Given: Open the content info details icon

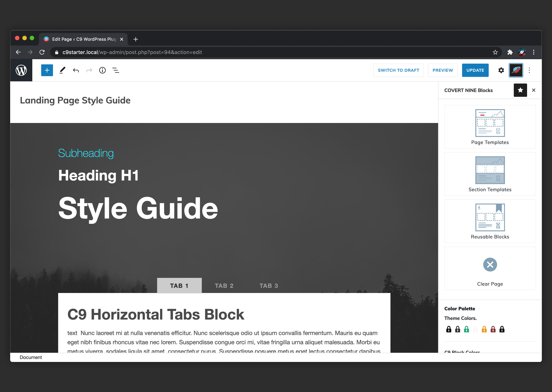Looking at the screenshot, I should pos(102,70).
